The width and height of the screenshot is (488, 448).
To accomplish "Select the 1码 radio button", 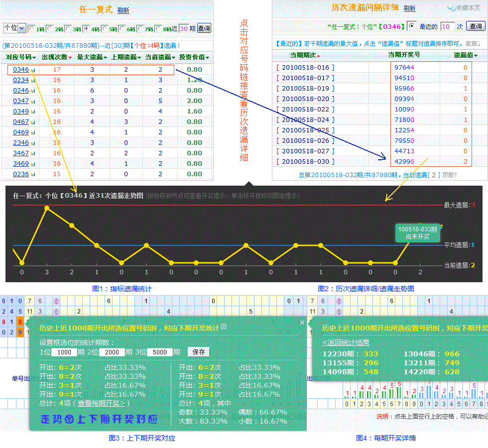I will pos(31,29).
